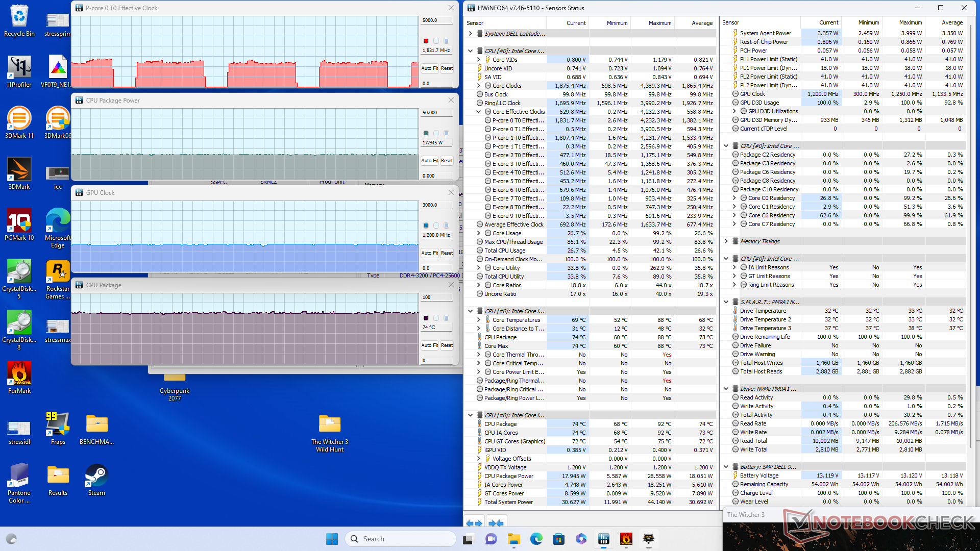Open the HWiNFO taskbar icon
The width and height of the screenshot is (980, 551).
[604, 539]
